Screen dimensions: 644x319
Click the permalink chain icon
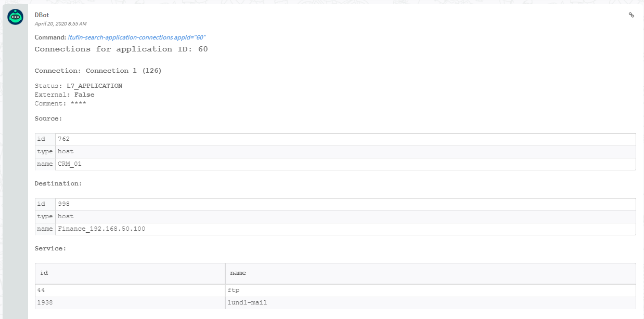coord(632,15)
